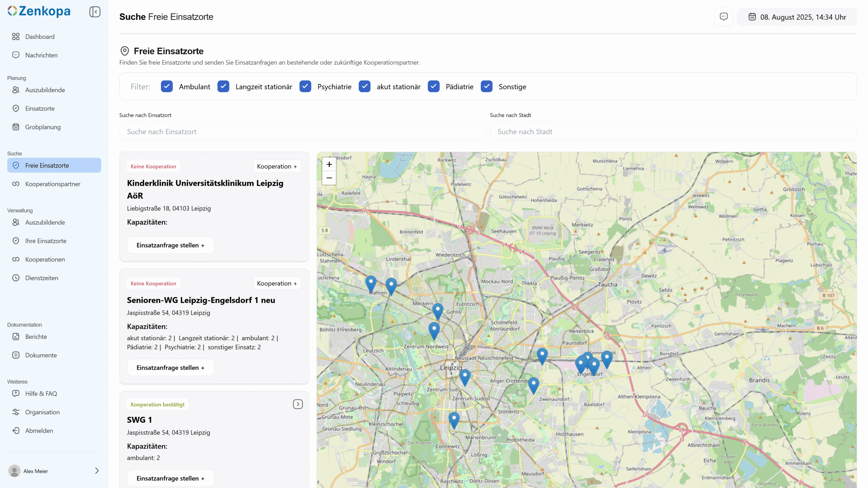Click the map pin near Wahren
This screenshot has width=868, height=488.
tap(371, 283)
